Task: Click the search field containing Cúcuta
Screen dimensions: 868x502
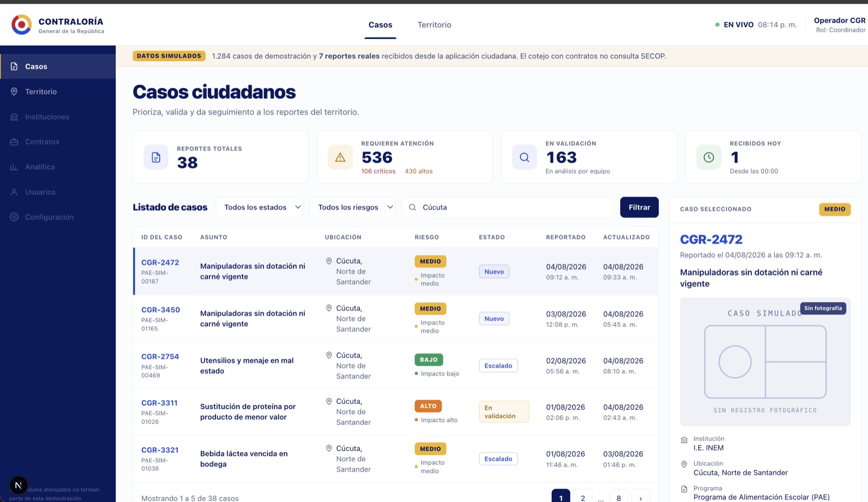Action: 508,207
